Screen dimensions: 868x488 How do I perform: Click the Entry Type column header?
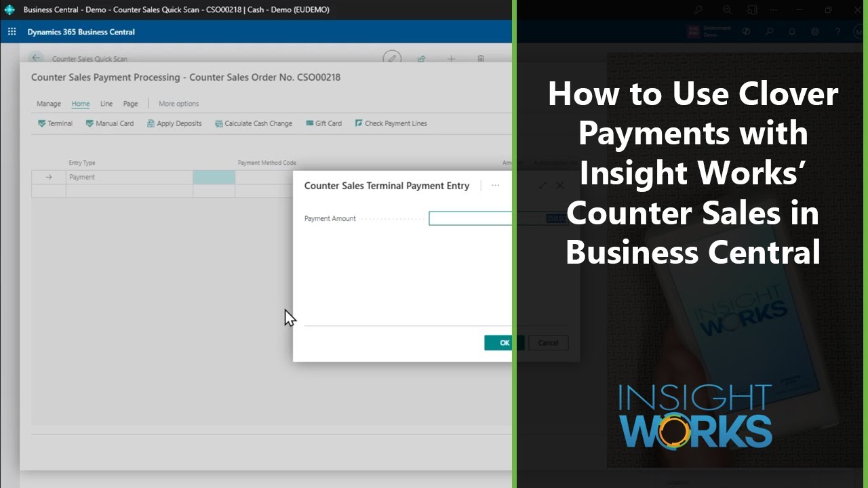(82, 163)
